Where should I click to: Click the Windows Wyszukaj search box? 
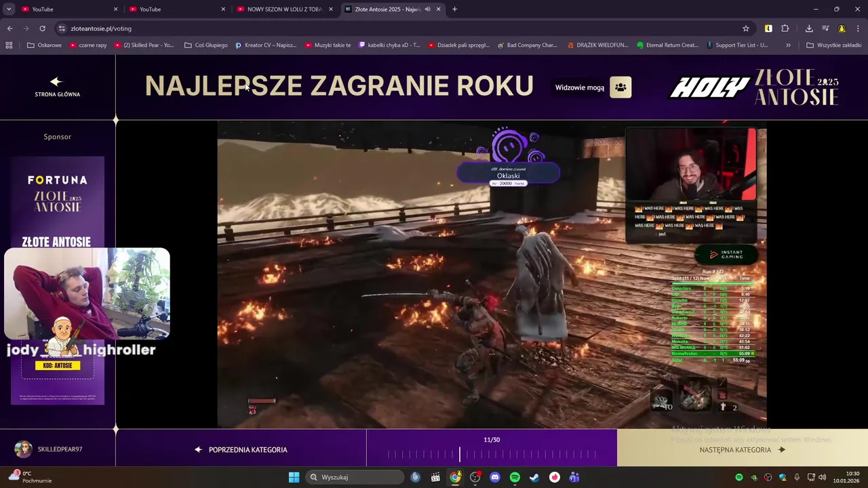pos(354,477)
